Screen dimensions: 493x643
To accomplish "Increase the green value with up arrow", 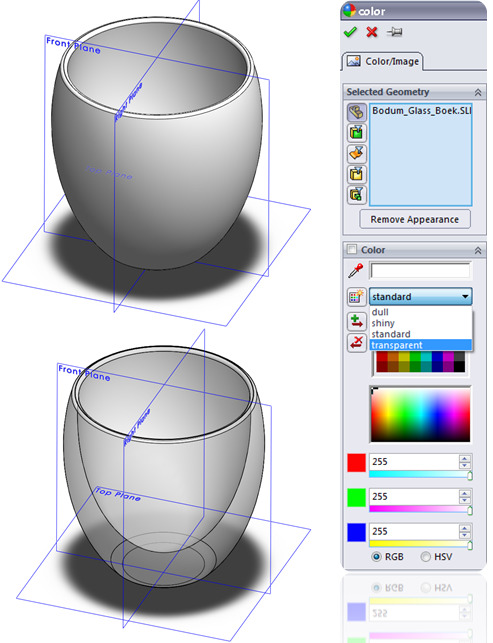I will pos(465,493).
